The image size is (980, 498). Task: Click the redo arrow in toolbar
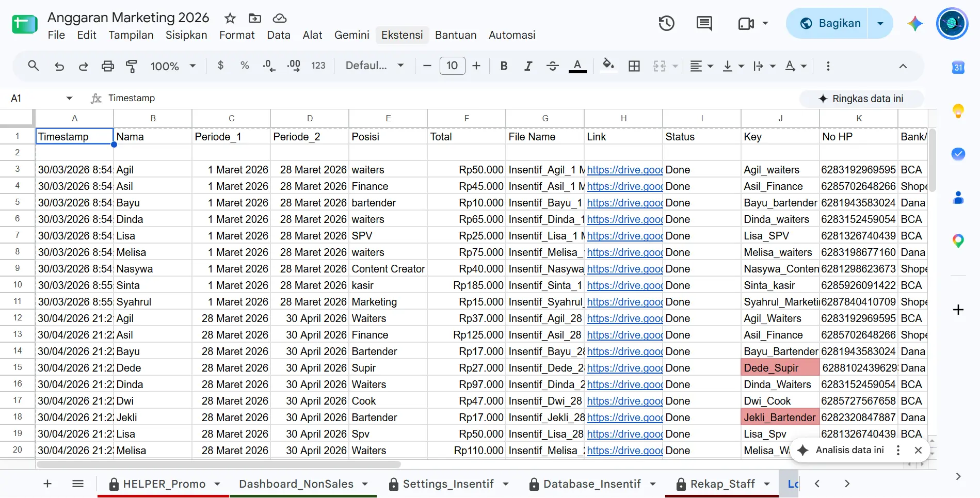(83, 66)
